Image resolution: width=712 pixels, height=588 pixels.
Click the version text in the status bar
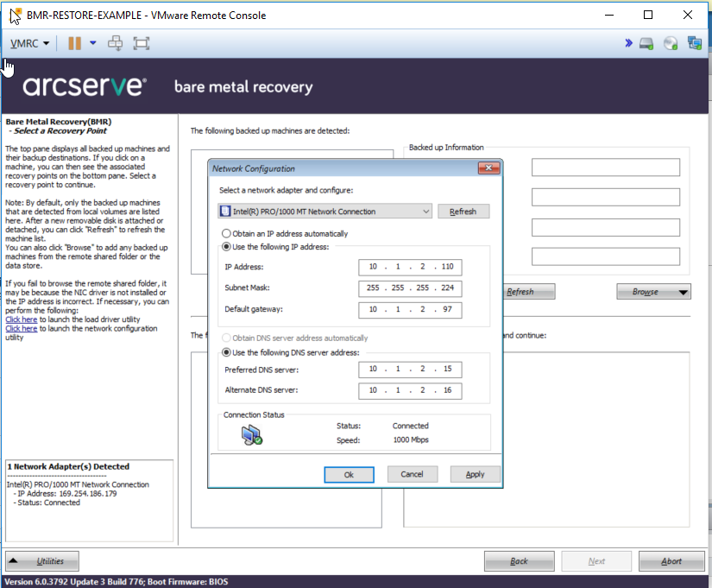[117, 582]
